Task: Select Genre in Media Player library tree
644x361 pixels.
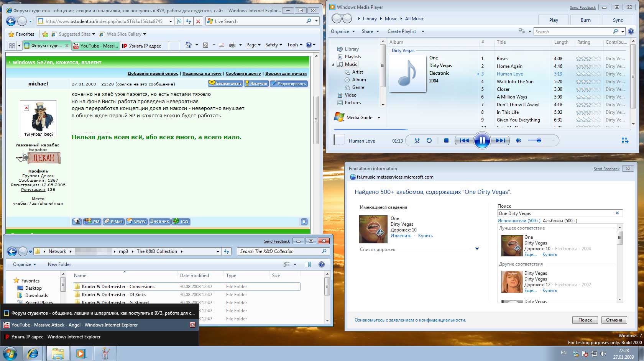Action: (358, 87)
